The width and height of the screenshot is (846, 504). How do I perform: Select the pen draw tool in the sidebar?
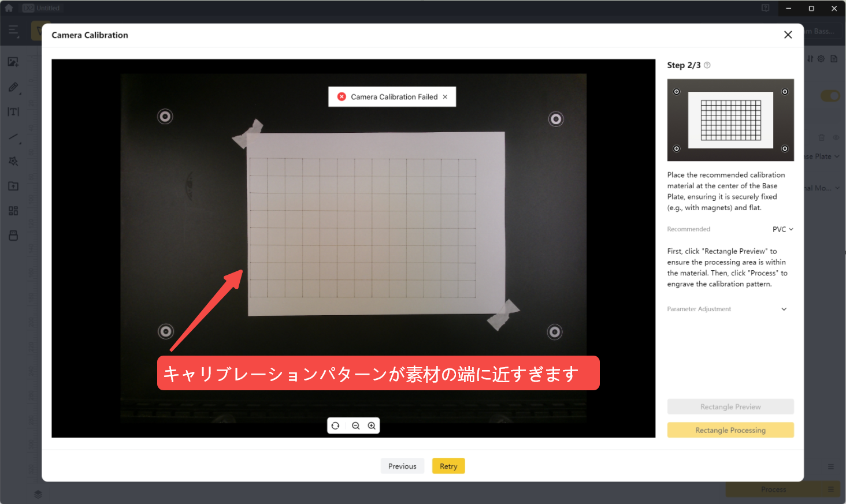[x=13, y=87]
